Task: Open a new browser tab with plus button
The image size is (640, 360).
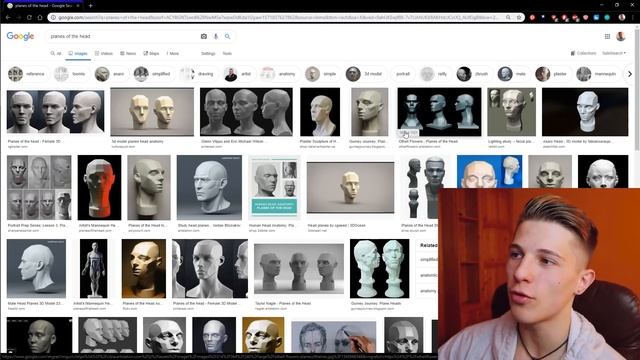Action: pyautogui.click(x=91, y=6)
